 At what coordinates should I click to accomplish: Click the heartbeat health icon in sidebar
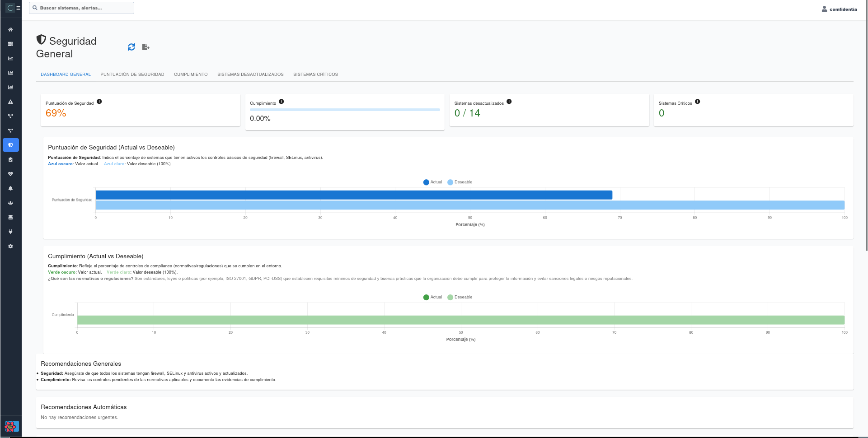(10, 174)
